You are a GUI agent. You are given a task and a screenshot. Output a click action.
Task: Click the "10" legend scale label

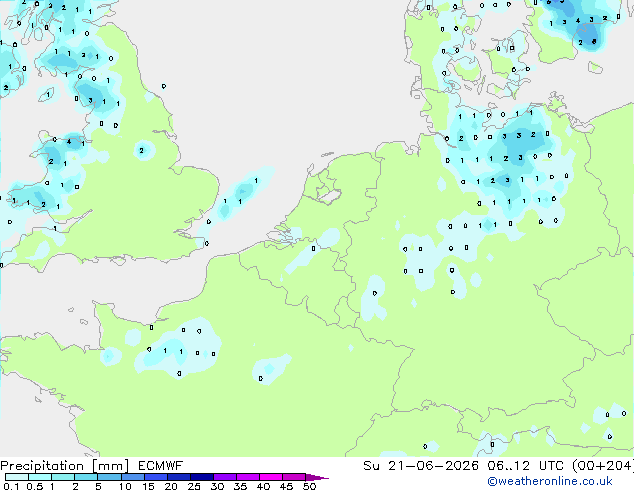(x=125, y=486)
